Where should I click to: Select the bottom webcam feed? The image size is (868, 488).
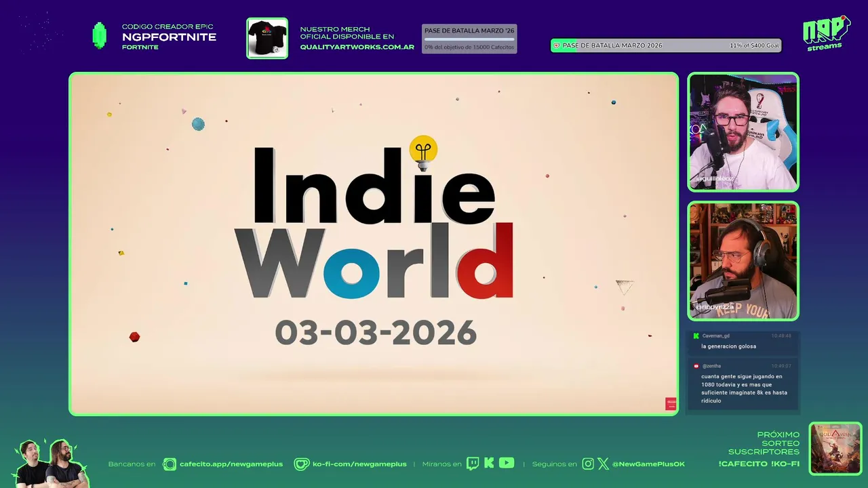point(743,261)
